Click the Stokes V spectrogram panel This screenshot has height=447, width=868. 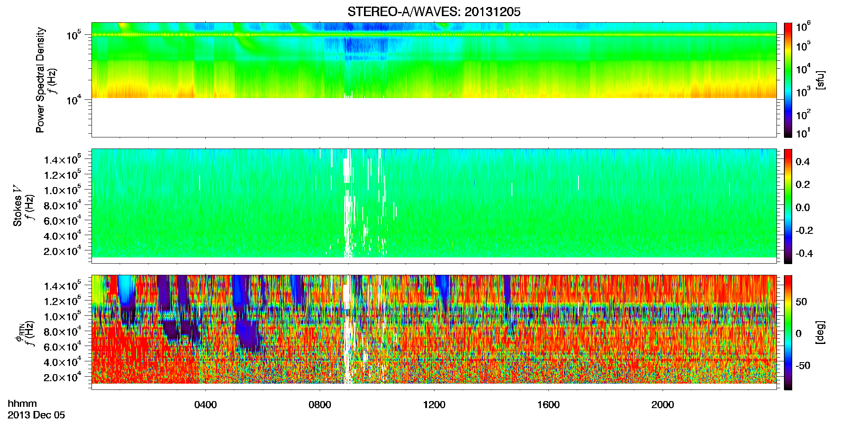coord(434,206)
